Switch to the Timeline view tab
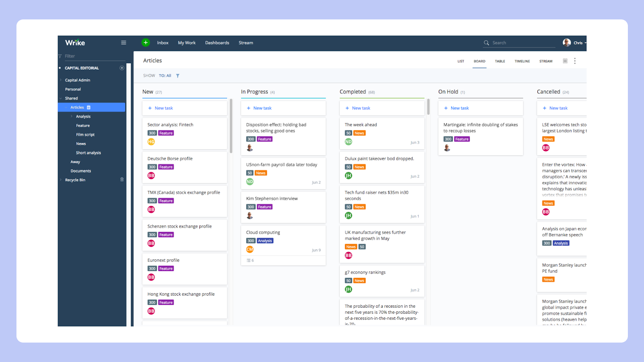Screen dimensions: 644x362 522,61
